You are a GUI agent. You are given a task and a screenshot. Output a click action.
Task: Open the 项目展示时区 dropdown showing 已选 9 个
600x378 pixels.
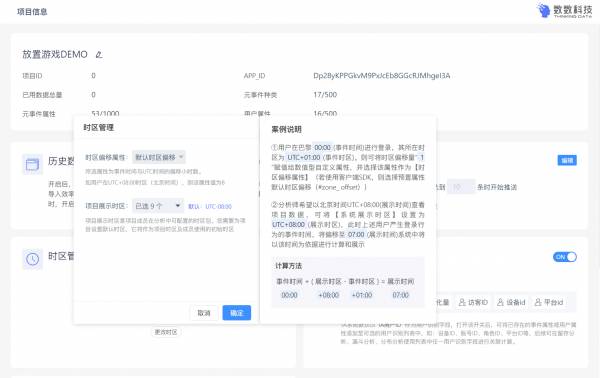158,206
